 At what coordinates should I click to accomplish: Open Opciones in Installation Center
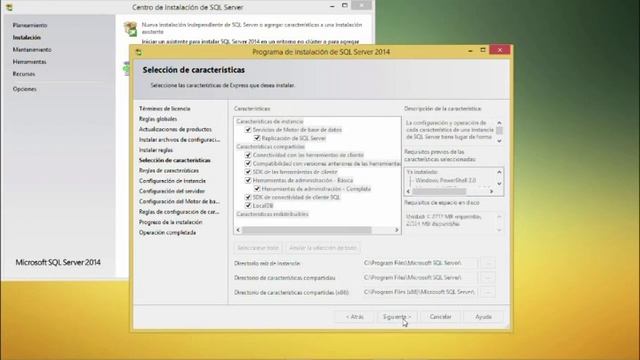click(24, 89)
